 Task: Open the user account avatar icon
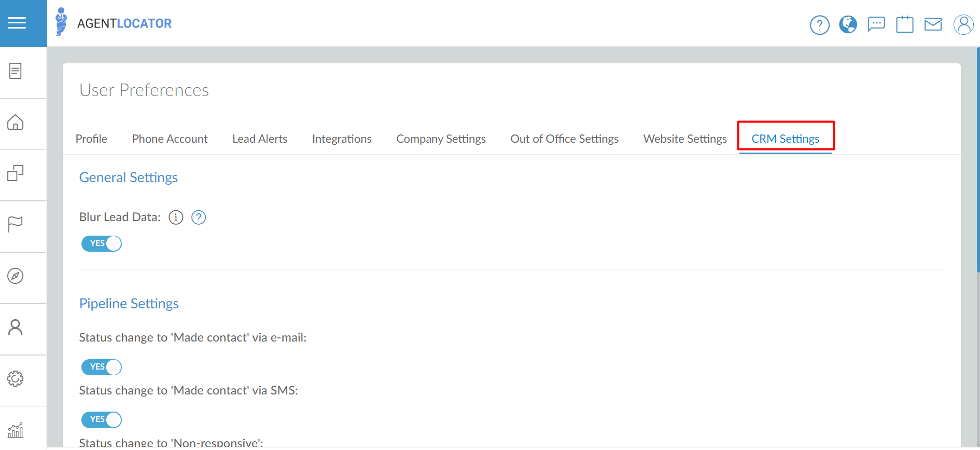pyautogui.click(x=963, y=24)
